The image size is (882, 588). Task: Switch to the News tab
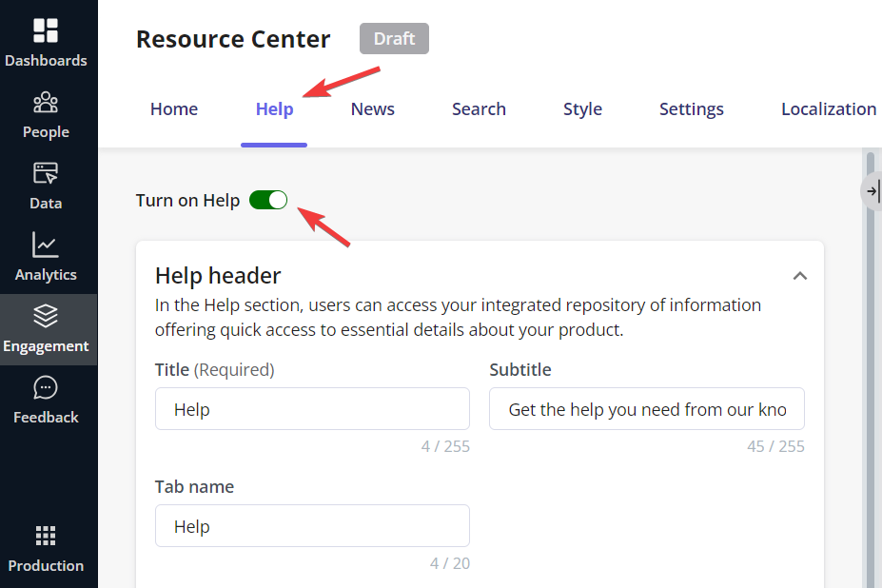point(372,109)
